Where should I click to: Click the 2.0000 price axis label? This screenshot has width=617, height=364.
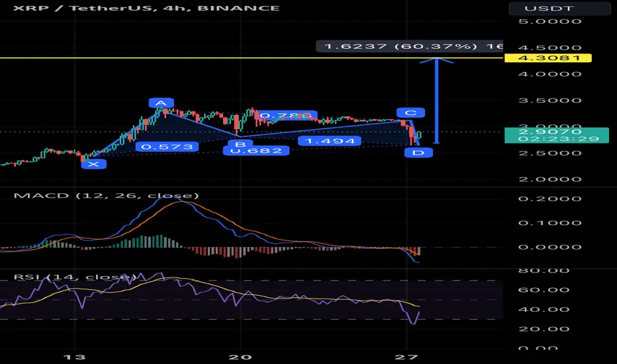click(549, 179)
